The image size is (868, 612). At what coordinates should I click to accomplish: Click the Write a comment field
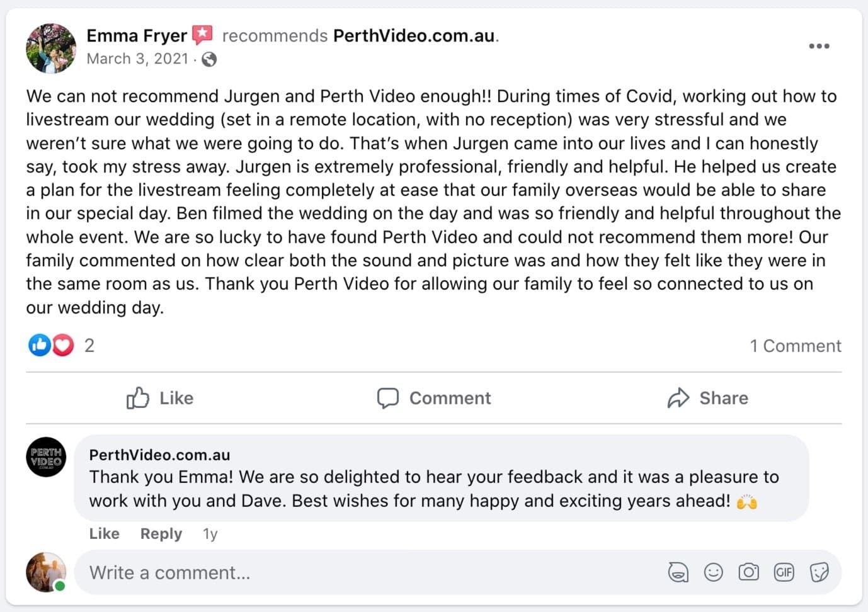365,572
